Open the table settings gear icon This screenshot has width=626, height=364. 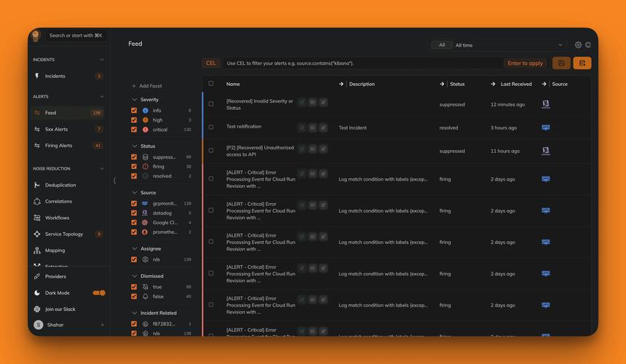[578, 44]
